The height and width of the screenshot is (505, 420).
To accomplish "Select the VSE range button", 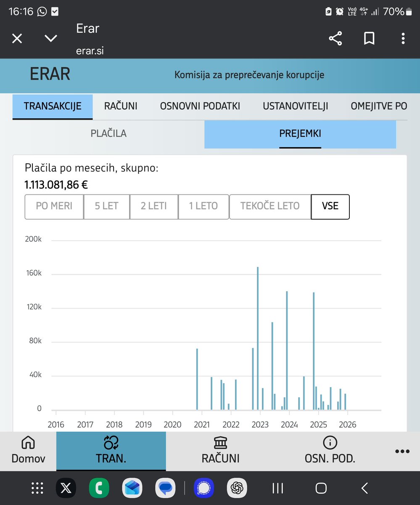I will pos(330,206).
